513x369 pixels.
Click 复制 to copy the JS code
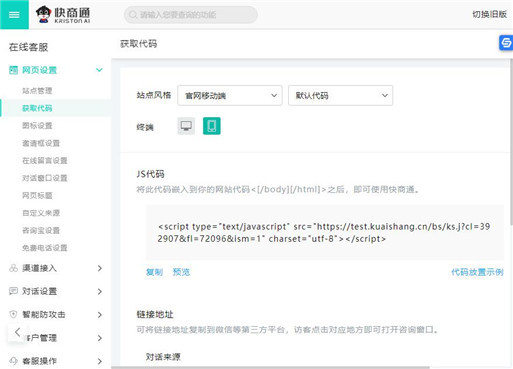click(154, 272)
